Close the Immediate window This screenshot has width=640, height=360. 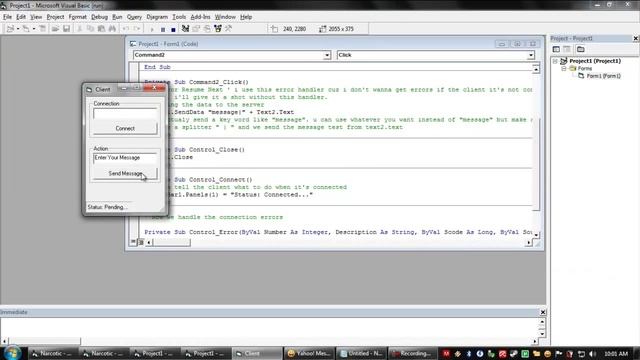click(x=543, y=312)
